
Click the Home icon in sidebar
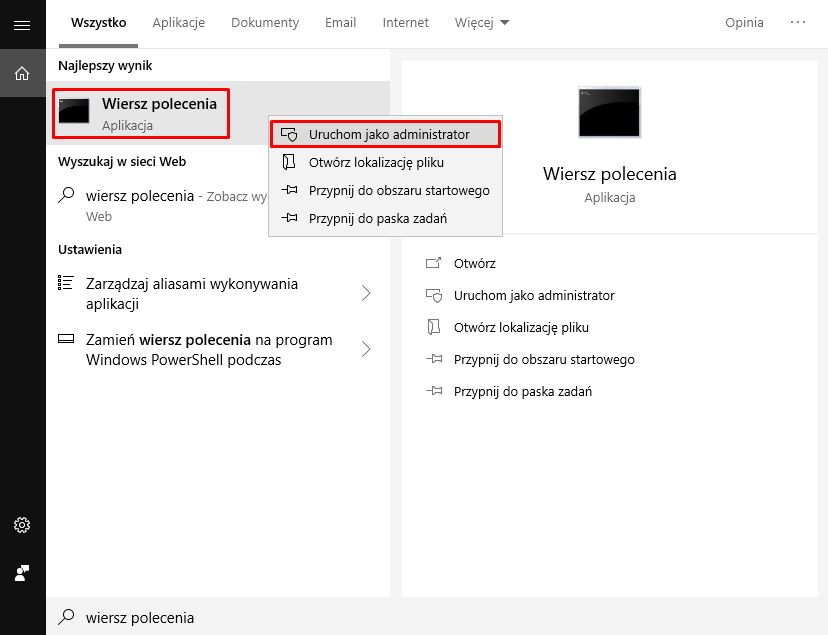22,73
